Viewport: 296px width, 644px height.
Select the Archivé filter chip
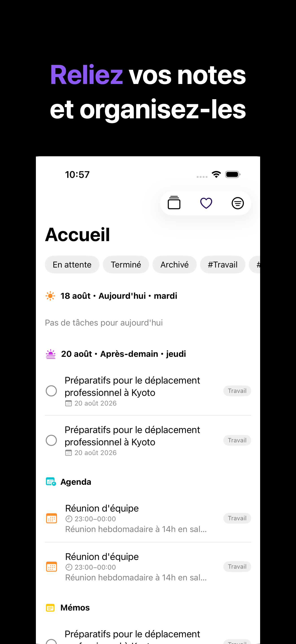click(174, 265)
